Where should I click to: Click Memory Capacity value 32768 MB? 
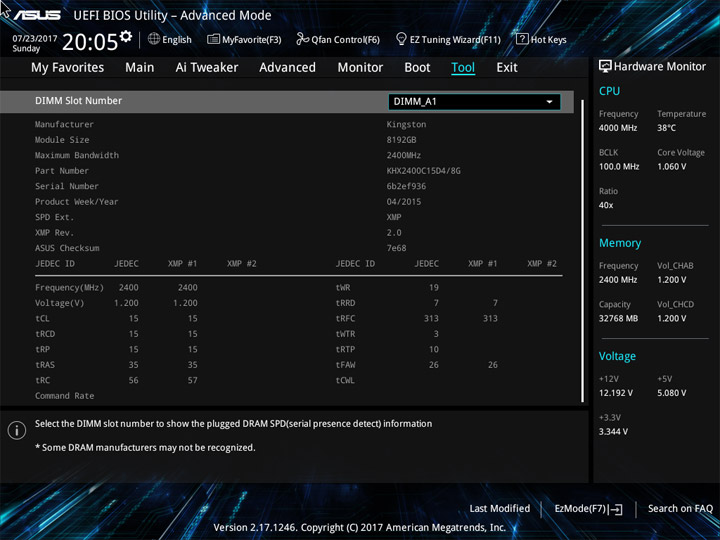pyautogui.click(x=618, y=318)
